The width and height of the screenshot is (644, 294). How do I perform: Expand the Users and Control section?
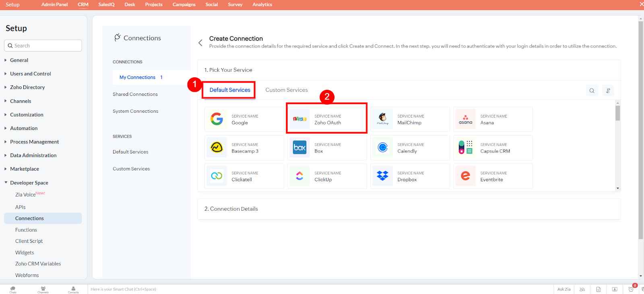(x=30, y=74)
